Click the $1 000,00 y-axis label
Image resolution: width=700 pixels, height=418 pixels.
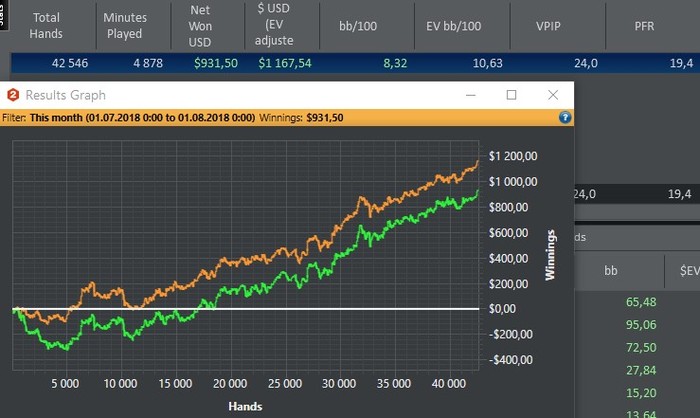tap(513, 182)
